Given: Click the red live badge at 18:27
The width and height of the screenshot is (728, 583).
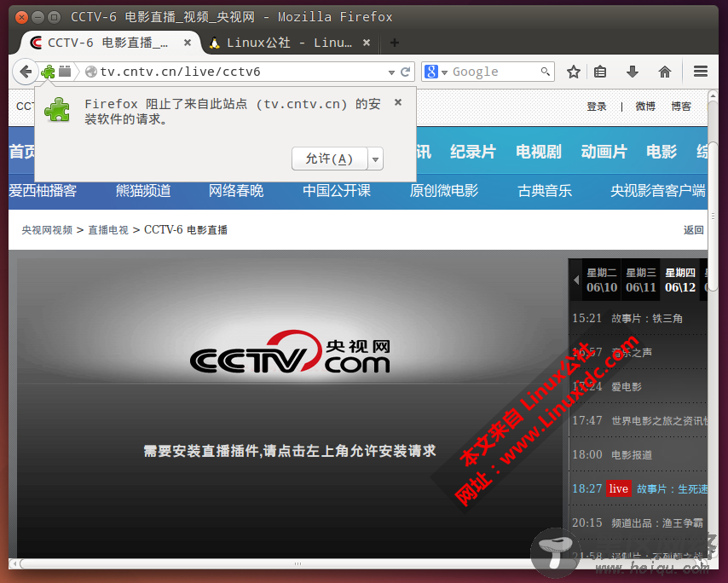Looking at the screenshot, I should coord(618,488).
